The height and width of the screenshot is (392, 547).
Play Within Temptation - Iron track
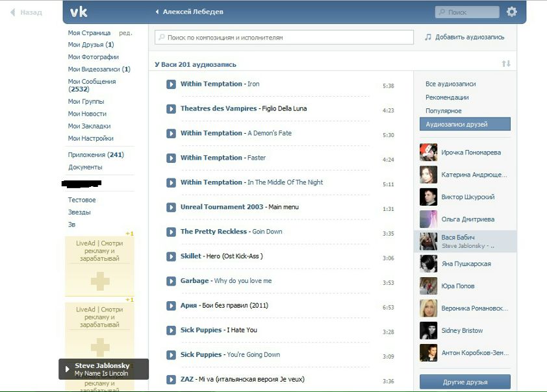[171, 84]
